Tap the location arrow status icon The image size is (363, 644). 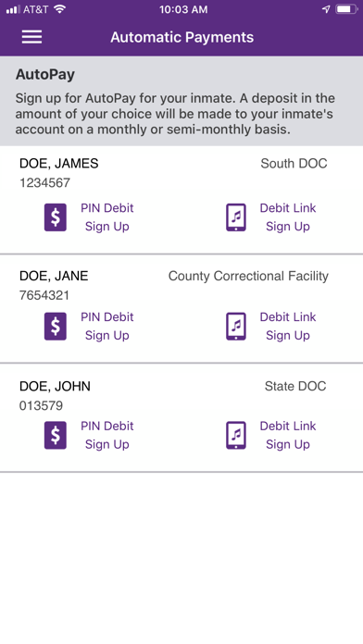326,9
